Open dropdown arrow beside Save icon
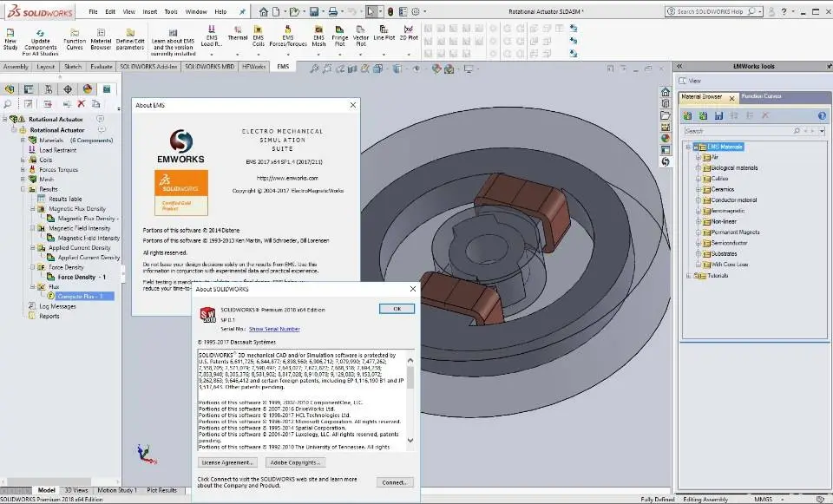833x504 pixels. coord(323,11)
